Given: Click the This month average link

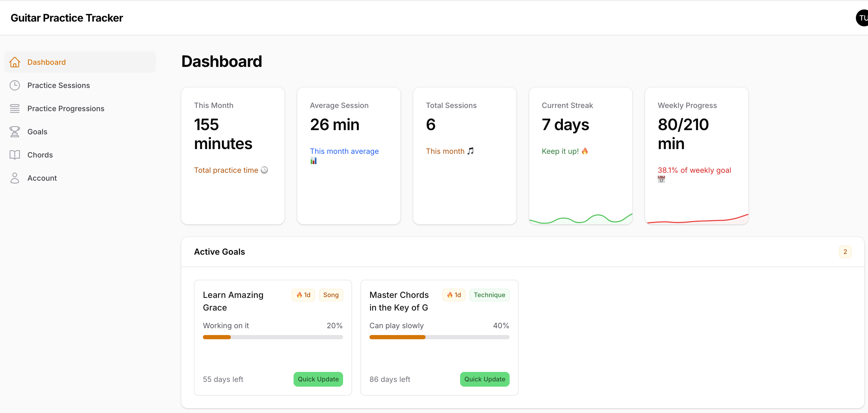Looking at the screenshot, I should (344, 151).
